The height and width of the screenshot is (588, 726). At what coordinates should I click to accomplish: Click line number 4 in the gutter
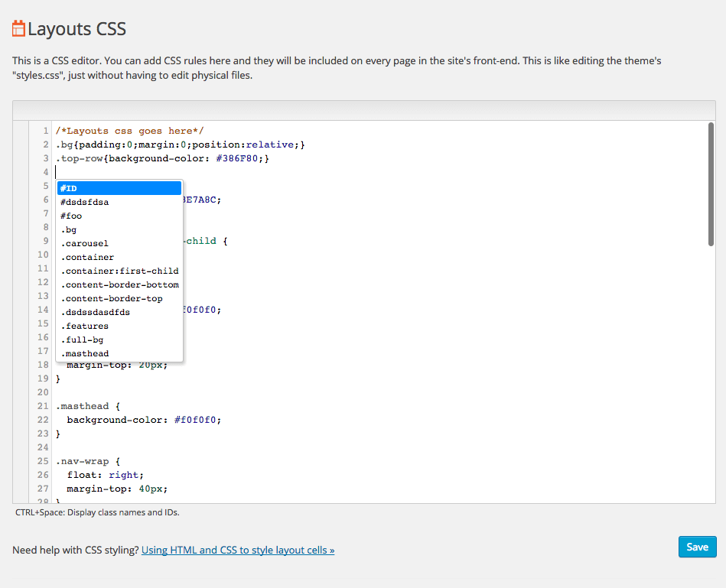coord(45,172)
